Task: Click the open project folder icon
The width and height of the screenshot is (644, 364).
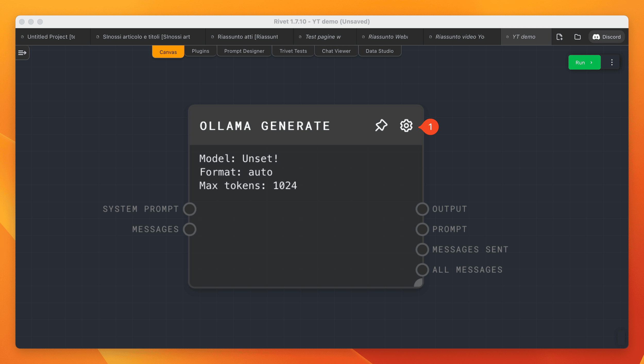Action: tap(577, 37)
